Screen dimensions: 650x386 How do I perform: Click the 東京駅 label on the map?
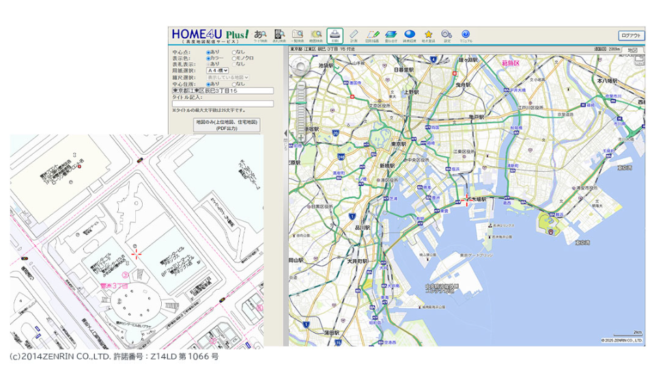399,144
